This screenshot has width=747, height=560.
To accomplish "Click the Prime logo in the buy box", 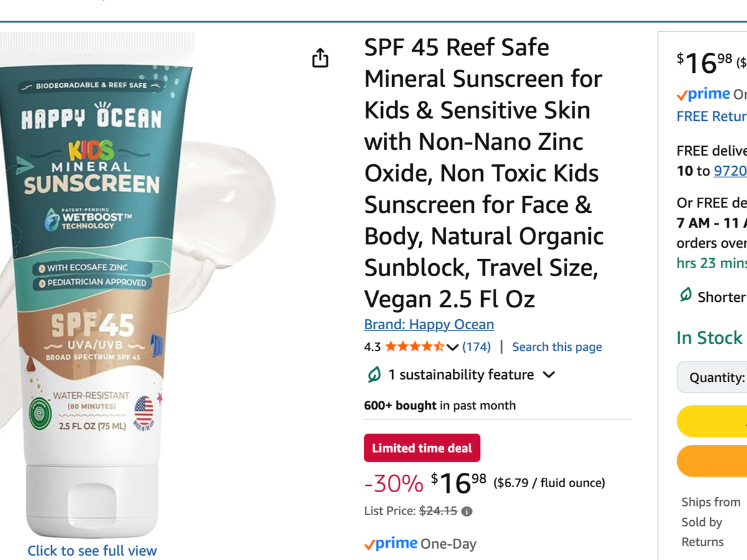I will pos(703,95).
